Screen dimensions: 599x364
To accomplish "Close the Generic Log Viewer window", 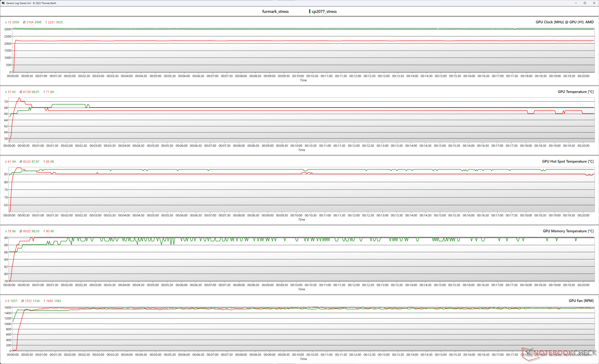I will (x=594, y=3).
